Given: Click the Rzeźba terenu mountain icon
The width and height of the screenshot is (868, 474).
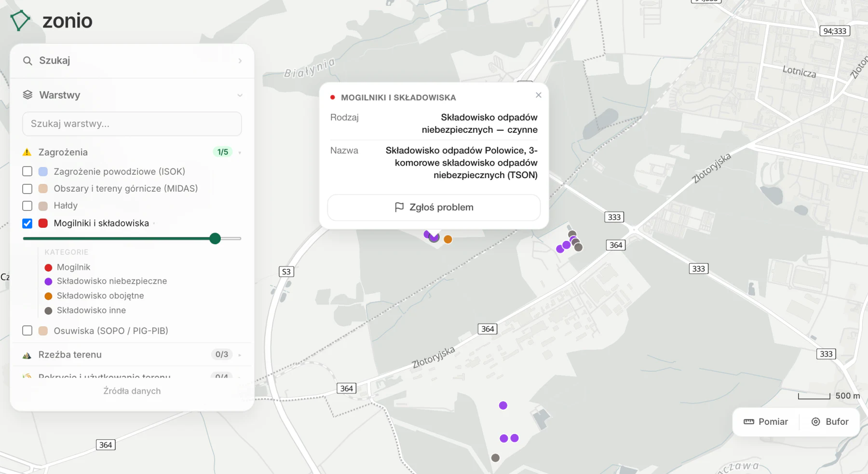Looking at the screenshot, I should click(27, 355).
